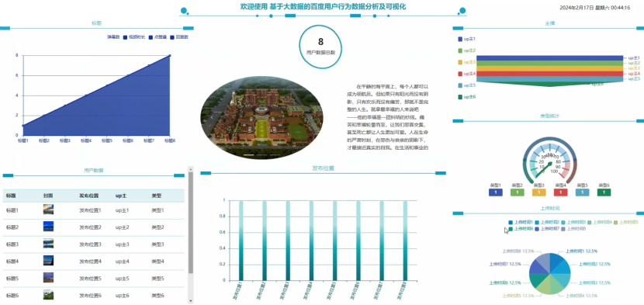
Task: Click the 用户数据总数 counter circle
Action: click(x=320, y=47)
